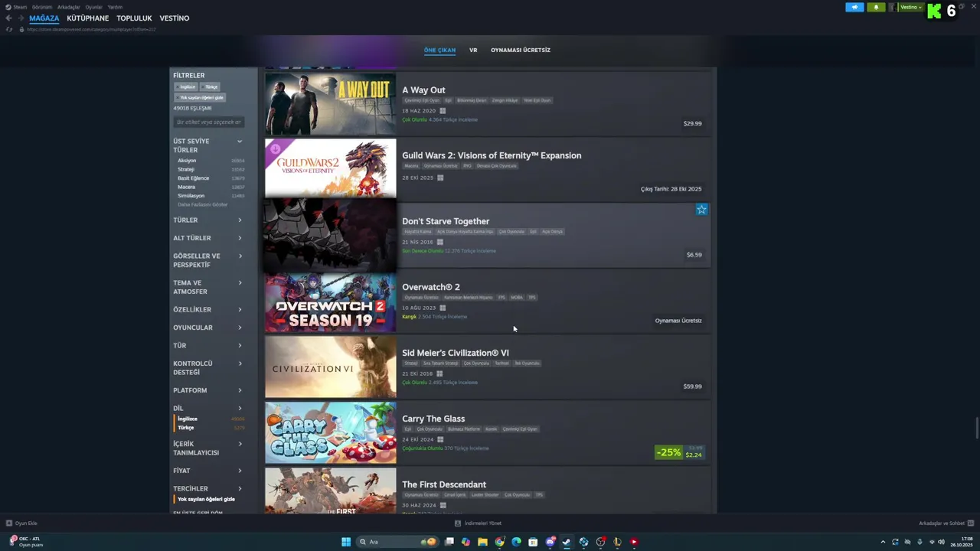Go forward with the Steam forward arrow
The height and width of the screenshot is (551, 980).
pos(20,18)
